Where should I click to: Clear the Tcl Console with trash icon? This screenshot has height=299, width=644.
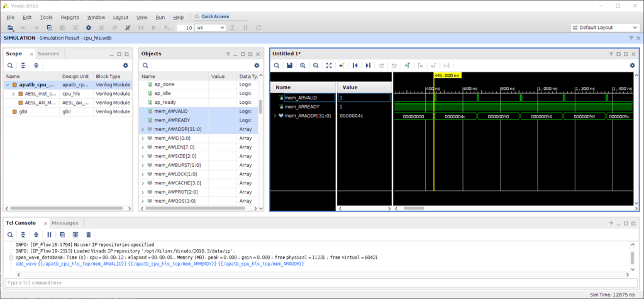pos(89,235)
